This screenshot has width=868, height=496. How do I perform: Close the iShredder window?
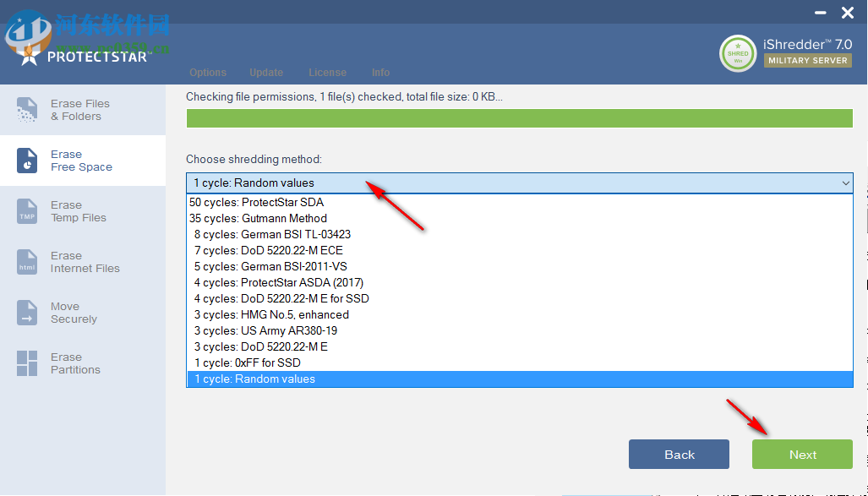tap(848, 12)
